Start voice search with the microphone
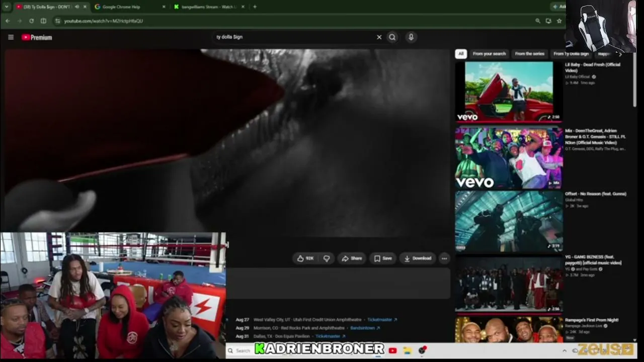644x362 pixels. tap(411, 37)
